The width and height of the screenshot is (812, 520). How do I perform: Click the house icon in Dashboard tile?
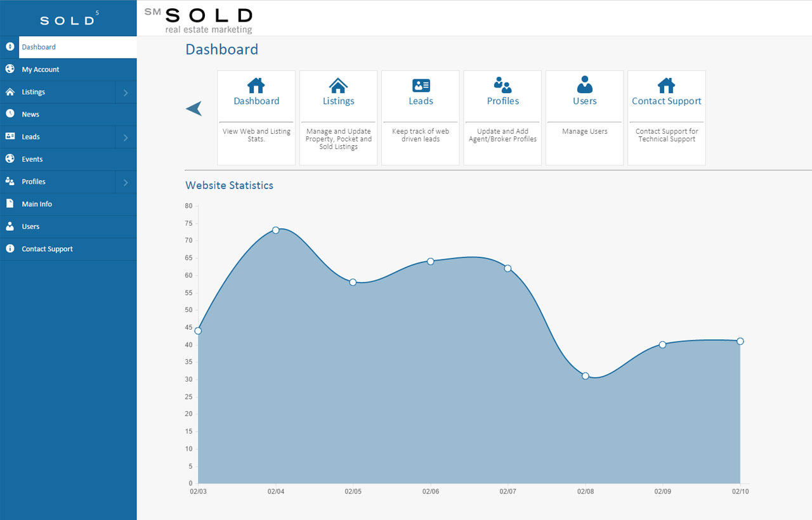[x=256, y=86]
